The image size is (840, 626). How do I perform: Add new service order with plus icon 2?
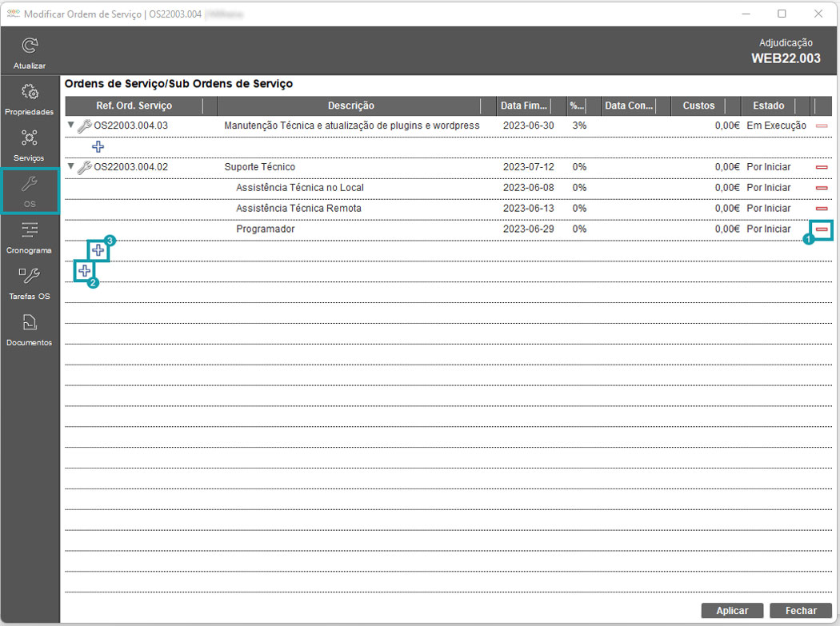point(84,271)
